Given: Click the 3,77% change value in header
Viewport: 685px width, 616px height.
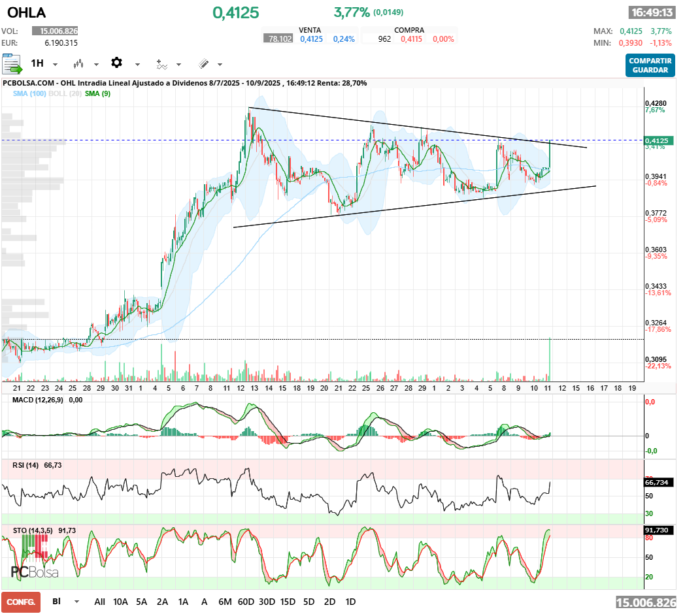Looking at the screenshot, I should pyautogui.click(x=352, y=12).
